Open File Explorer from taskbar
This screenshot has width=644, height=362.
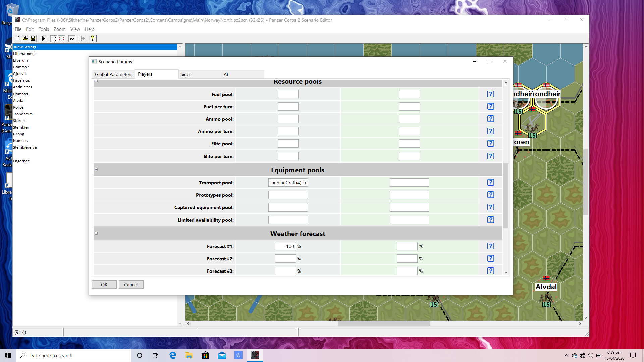189,355
